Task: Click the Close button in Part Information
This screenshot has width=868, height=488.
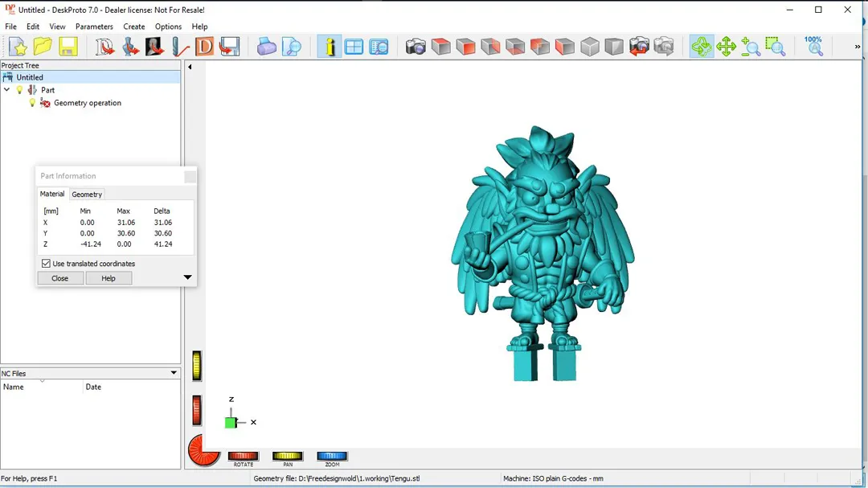Action: tap(60, 278)
